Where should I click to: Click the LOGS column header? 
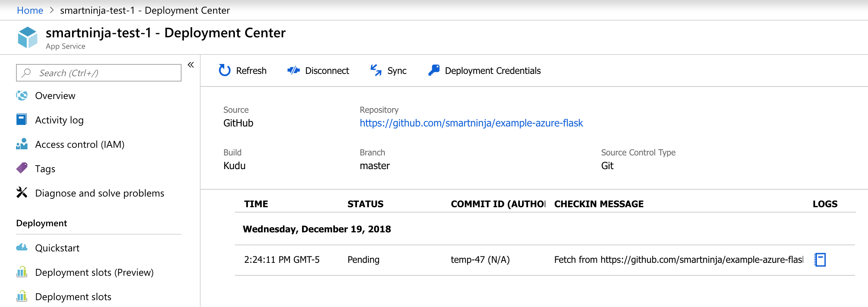click(825, 204)
